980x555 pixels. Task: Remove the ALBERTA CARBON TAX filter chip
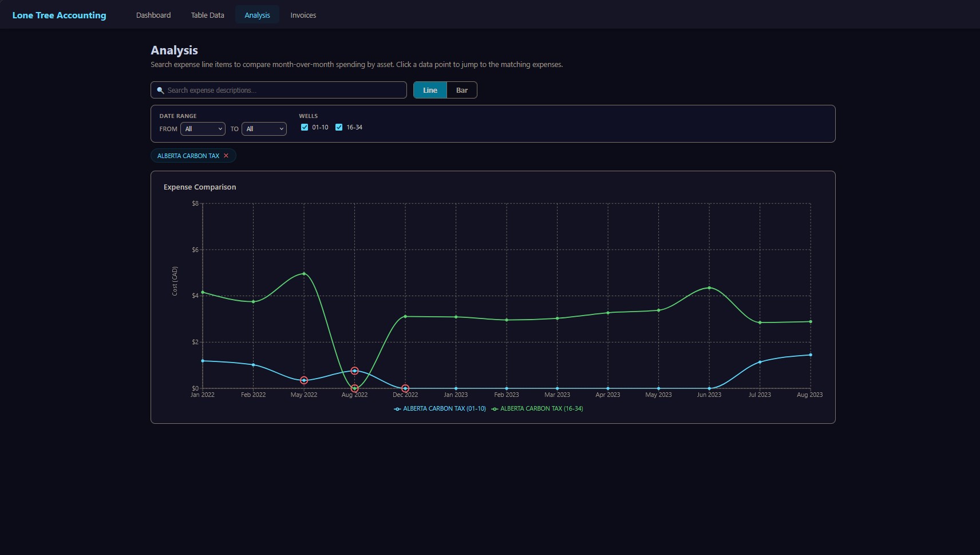click(226, 155)
